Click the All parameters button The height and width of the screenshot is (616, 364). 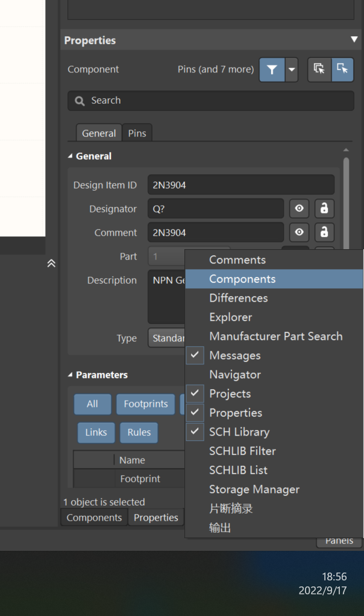click(92, 404)
